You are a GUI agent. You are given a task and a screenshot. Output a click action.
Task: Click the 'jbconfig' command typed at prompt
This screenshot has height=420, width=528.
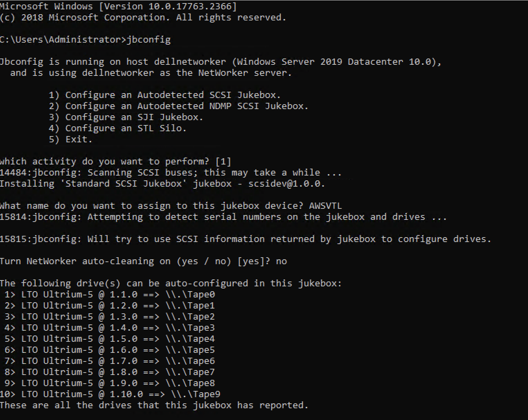point(149,39)
